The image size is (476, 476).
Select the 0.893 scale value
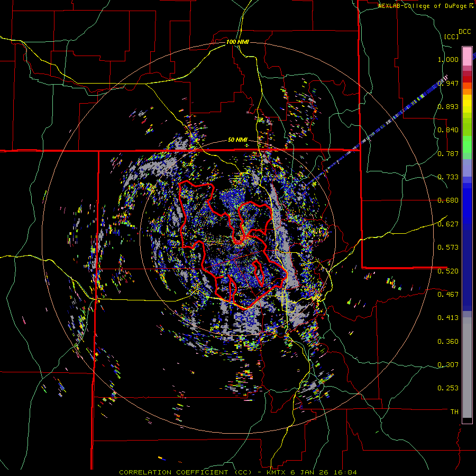point(448,106)
